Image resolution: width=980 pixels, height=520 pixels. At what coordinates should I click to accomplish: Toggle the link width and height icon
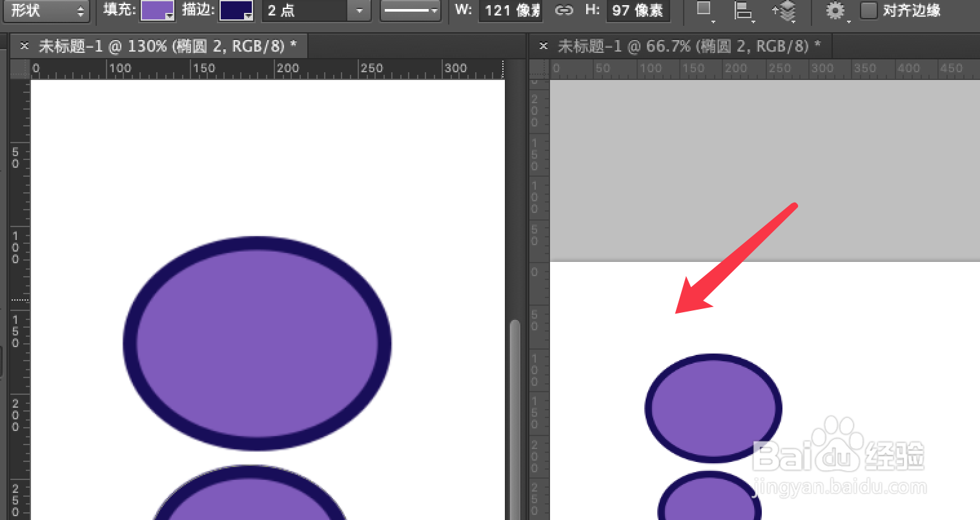tap(564, 10)
